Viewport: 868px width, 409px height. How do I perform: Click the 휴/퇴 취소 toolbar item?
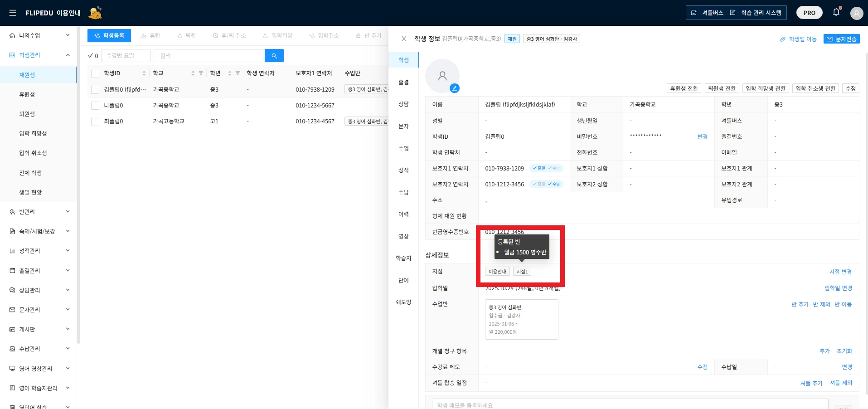pyautogui.click(x=229, y=35)
